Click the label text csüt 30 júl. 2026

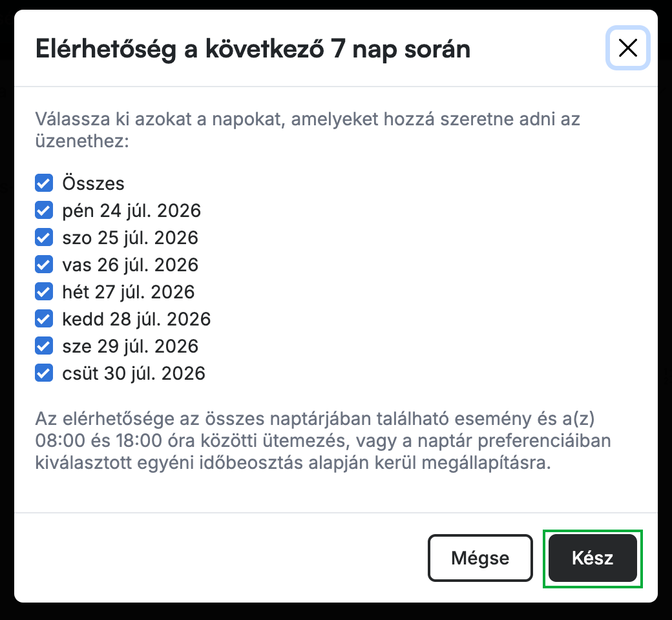click(134, 373)
